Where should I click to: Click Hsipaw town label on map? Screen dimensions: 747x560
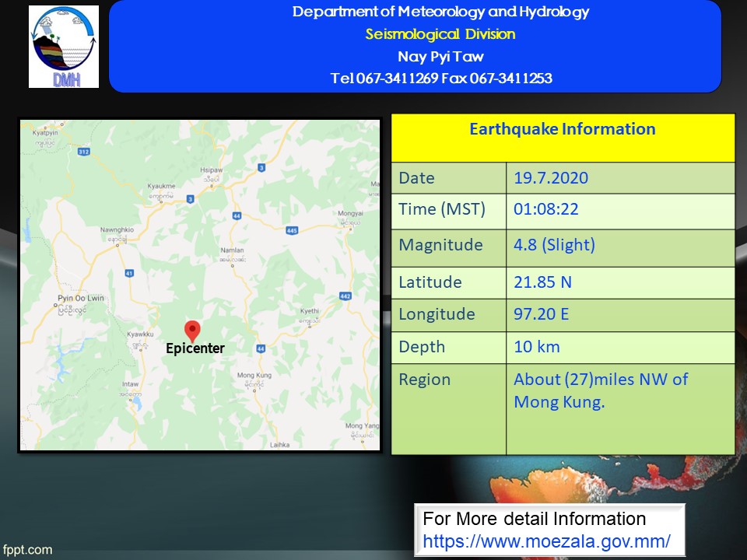(x=212, y=170)
